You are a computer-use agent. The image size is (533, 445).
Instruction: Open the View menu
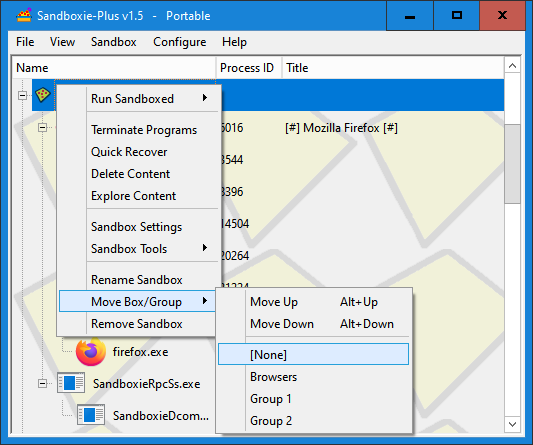[63, 42]
